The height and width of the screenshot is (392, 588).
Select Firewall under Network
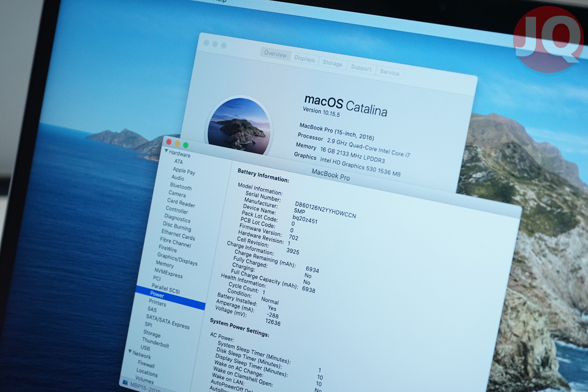click(x=146, y=365)
